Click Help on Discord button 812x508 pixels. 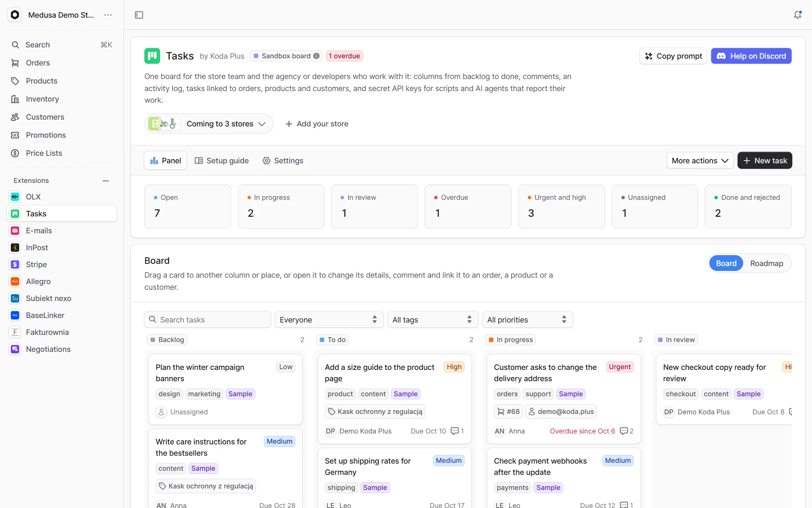click(x=751, y=56)
